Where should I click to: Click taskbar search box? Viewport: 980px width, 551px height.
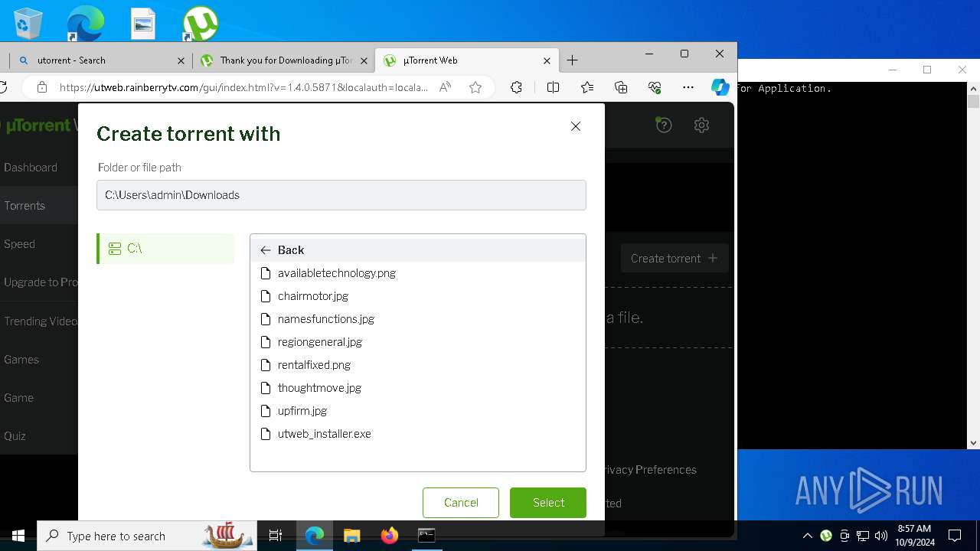click(x=146, y=536)
